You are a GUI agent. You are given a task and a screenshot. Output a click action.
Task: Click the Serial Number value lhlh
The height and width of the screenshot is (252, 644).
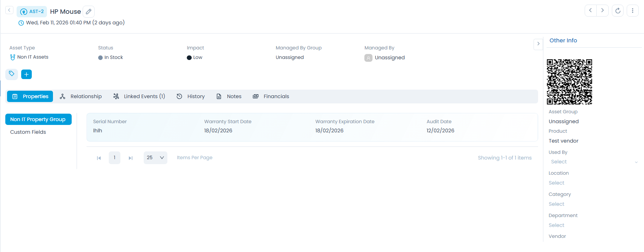[97, 131]
